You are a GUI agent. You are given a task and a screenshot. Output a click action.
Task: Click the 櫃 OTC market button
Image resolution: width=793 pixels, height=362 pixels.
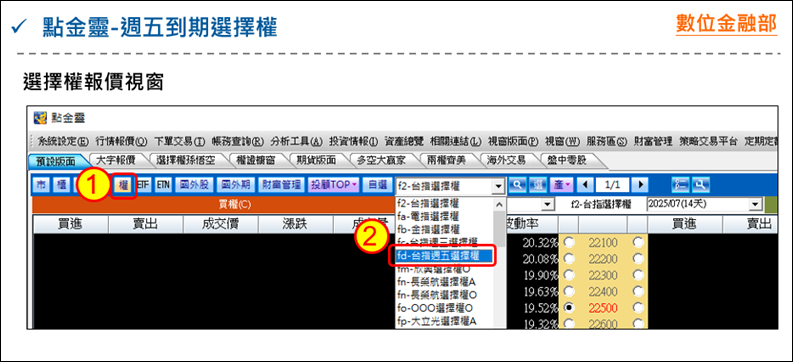pos(62,186)
